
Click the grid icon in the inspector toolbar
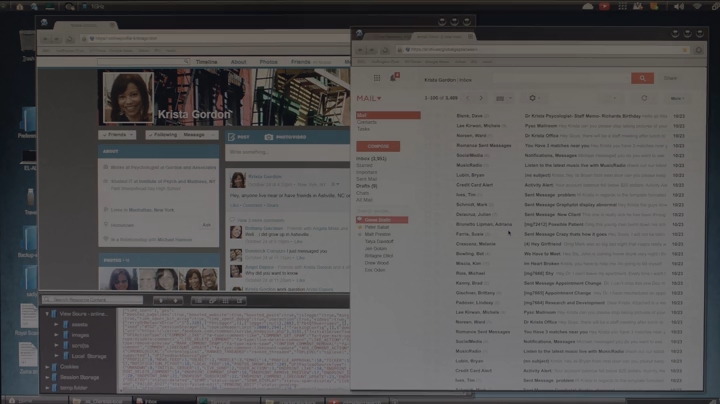(225, 301)
